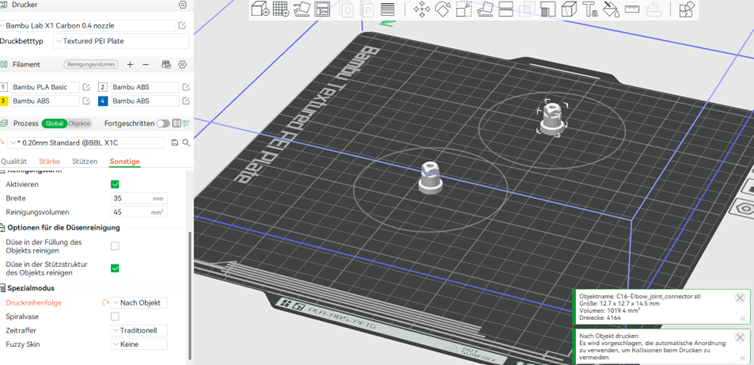The height and width of the screenshot is (365, 754).
Task: Open the filament 1 Bambu PLA Basic dropdown
Action: 45,88
